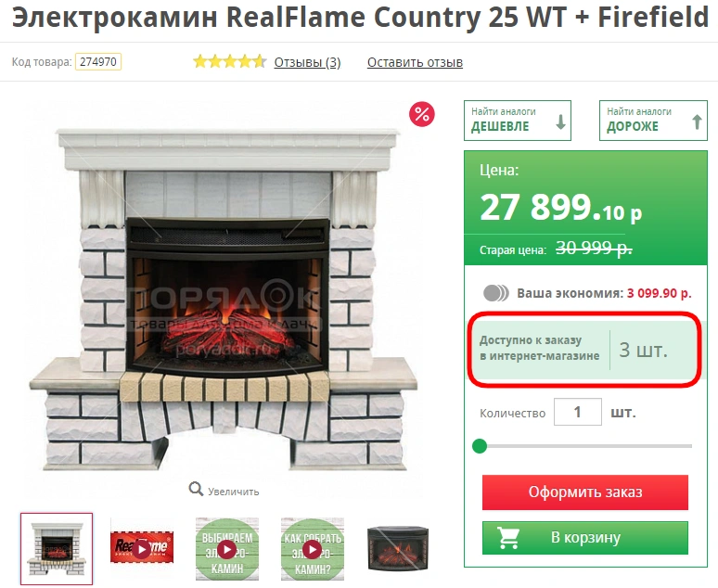This screenshot has height=588, width=718.
Task: Click the magnifier icon next to Увеличить
Action: point(196,489)
